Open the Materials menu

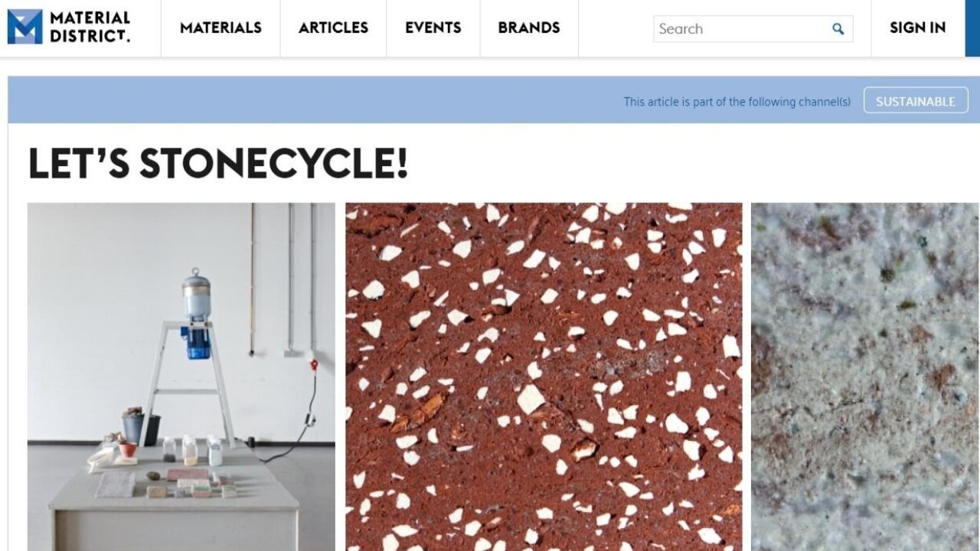click(x=220, y=28)
